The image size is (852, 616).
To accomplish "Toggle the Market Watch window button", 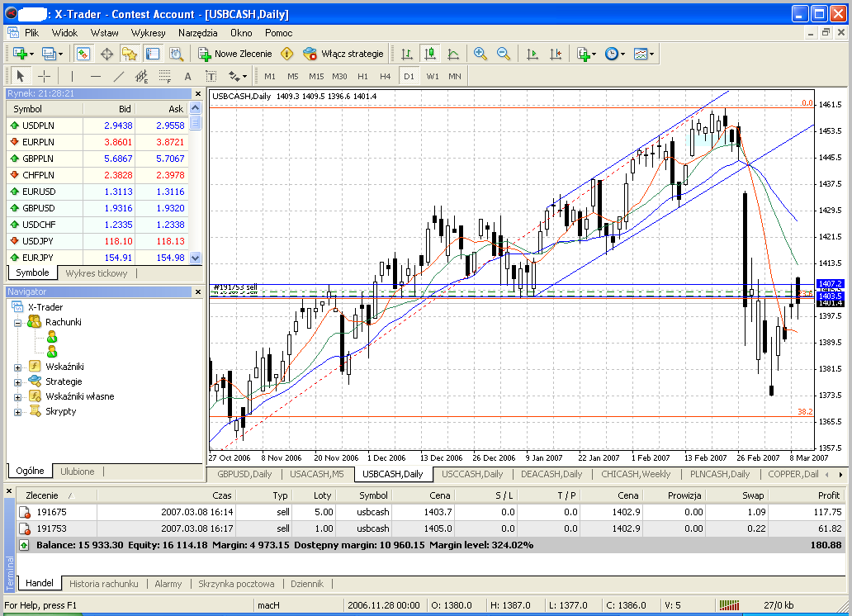I will [83, 54].
